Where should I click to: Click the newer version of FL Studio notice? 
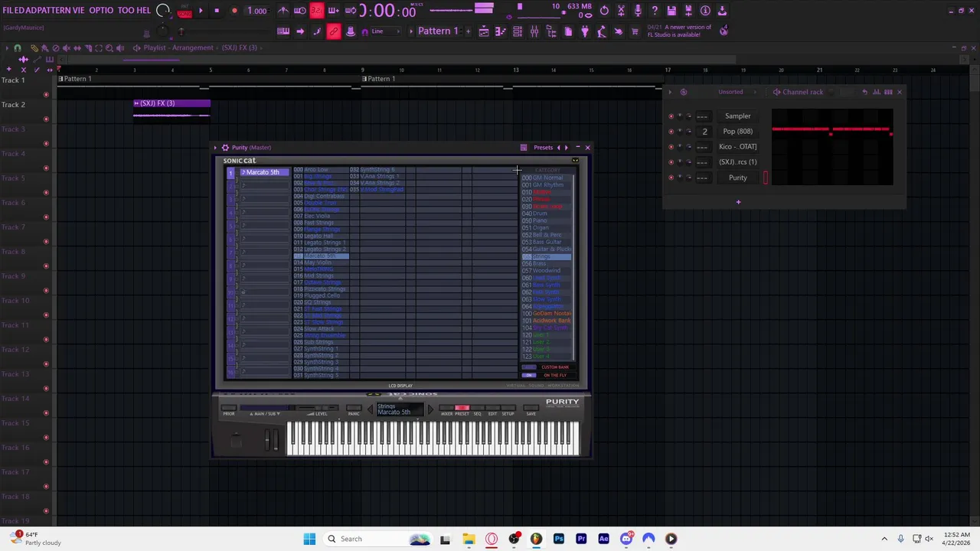(680, 31)
